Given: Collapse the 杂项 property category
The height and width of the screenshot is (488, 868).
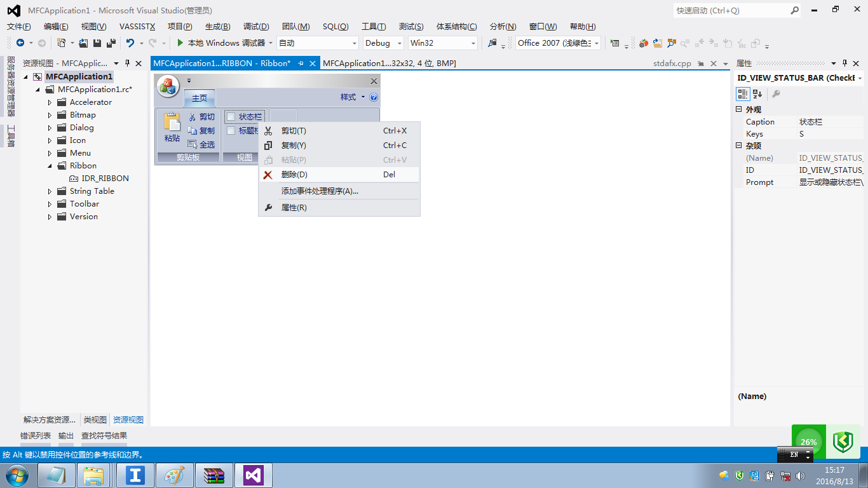Looking at the screenshot, I should 739,146.
